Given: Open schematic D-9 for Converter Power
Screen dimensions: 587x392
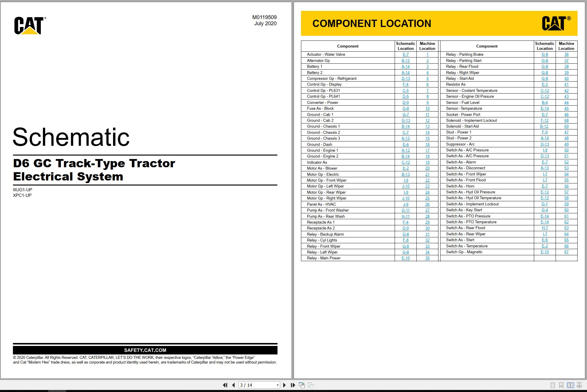Looking at the screenshot, I should click(406, 103).
